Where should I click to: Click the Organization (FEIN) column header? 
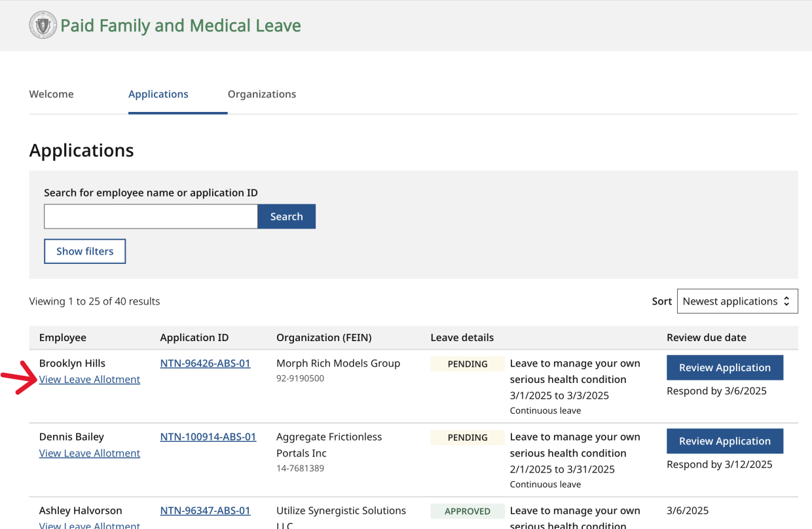[324, 338]
